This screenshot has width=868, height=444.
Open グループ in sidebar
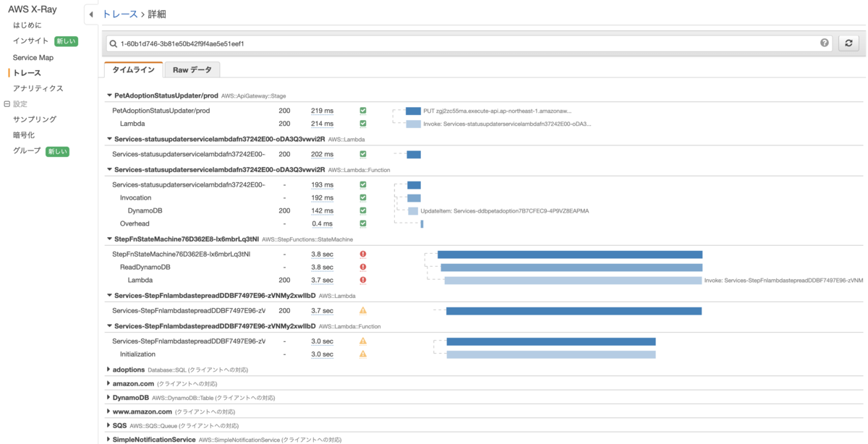tap(27, 150)
